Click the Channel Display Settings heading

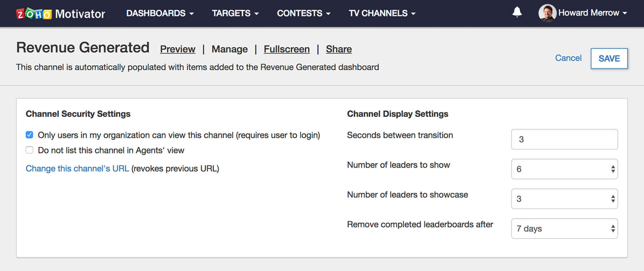tap(397, 114)
